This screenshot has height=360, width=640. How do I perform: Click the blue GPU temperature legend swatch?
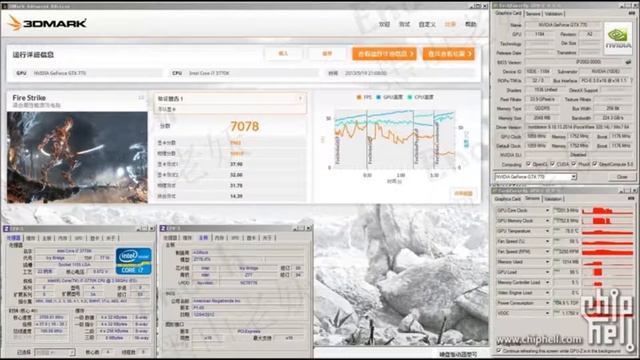(x=378, y=98)
